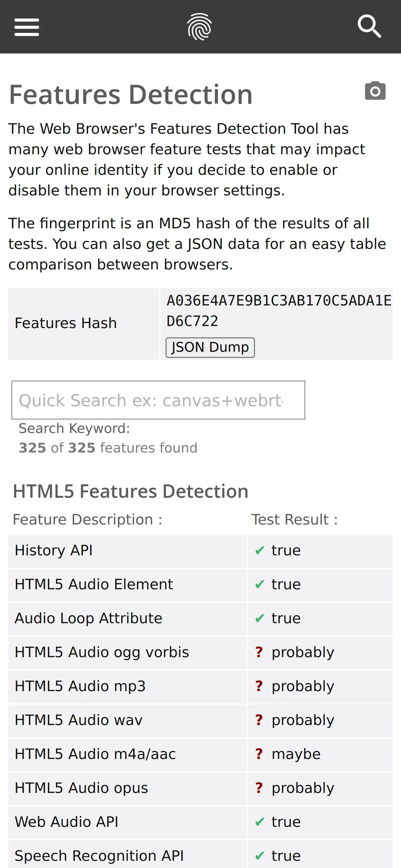Focus the Quick Search input field

(x=158, y=400)
